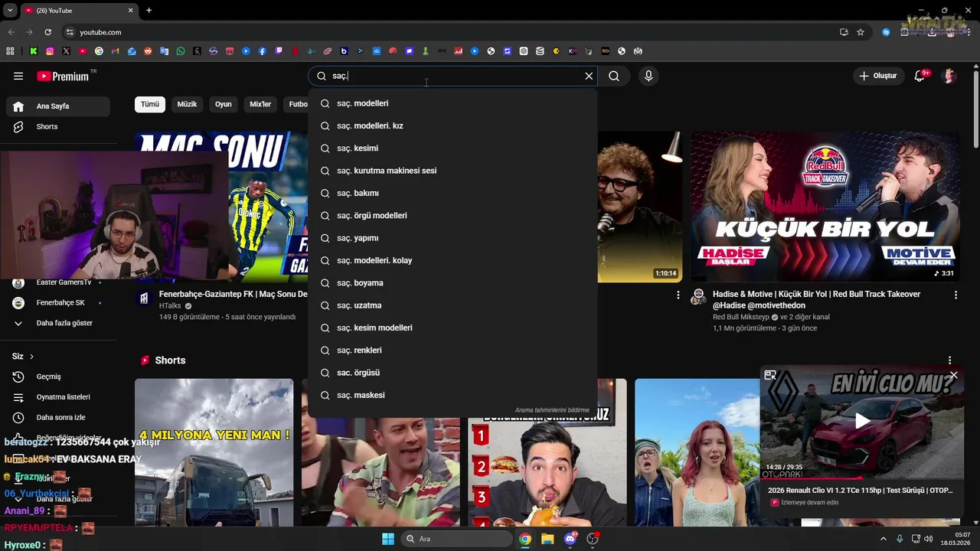This screenshot has height=551, width=980.
Task: Click the YouTube Premium logo
Action: tap(63, 76)
